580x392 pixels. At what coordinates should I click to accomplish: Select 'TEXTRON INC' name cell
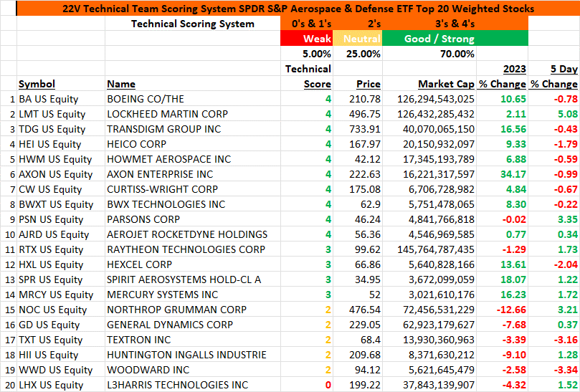[x=193, y=340]
